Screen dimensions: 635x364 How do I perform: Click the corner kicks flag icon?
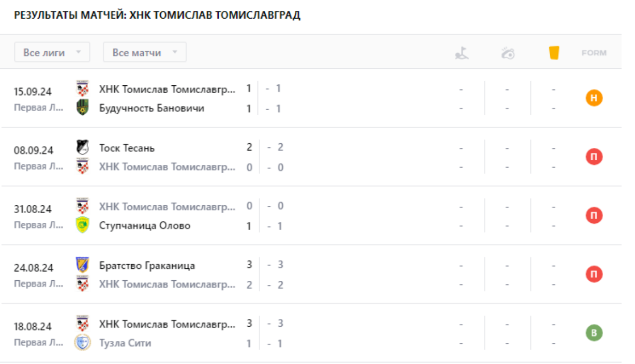462,52
